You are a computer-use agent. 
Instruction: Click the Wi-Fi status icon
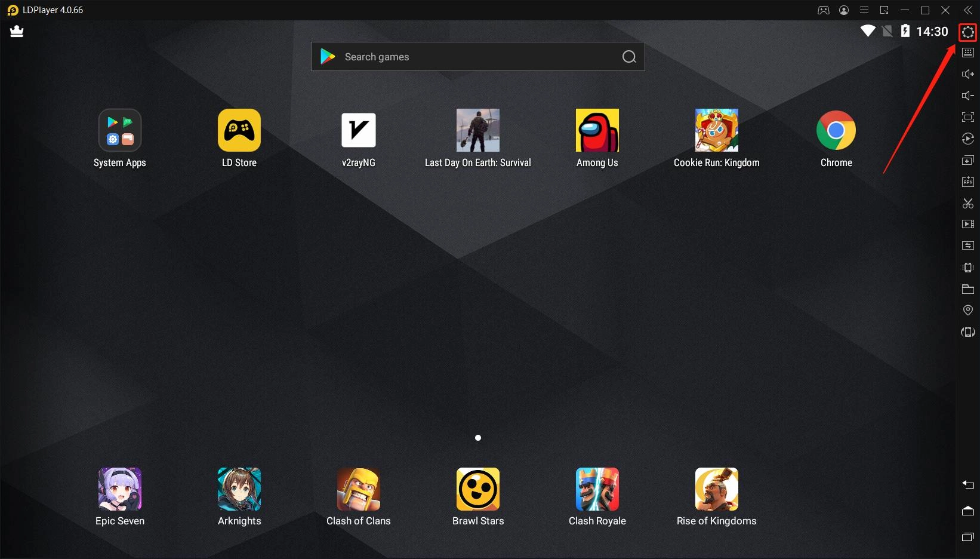[x=868, y=31]
